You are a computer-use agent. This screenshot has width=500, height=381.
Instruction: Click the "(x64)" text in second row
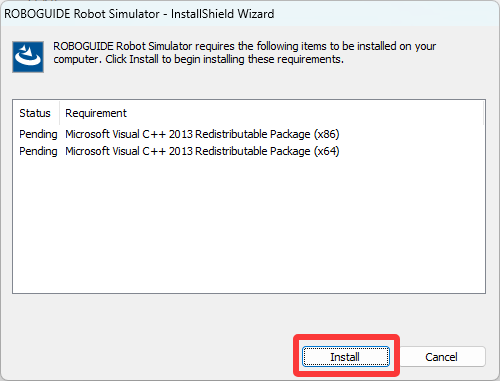pyautogui.click(x=327, y=151)
